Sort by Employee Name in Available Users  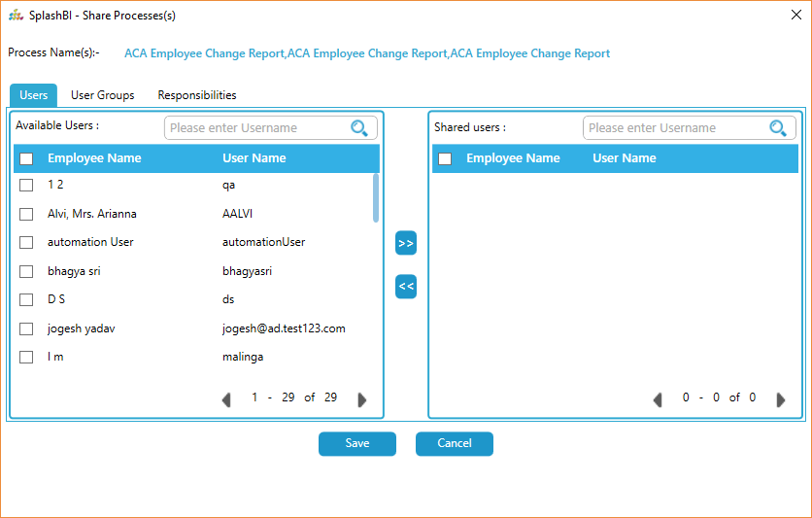coord(94,158)
